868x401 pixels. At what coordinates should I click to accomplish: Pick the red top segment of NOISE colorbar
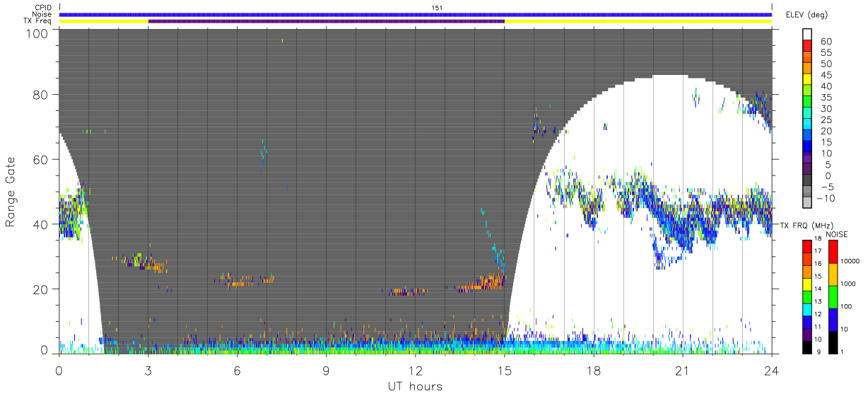pos(833,251)
